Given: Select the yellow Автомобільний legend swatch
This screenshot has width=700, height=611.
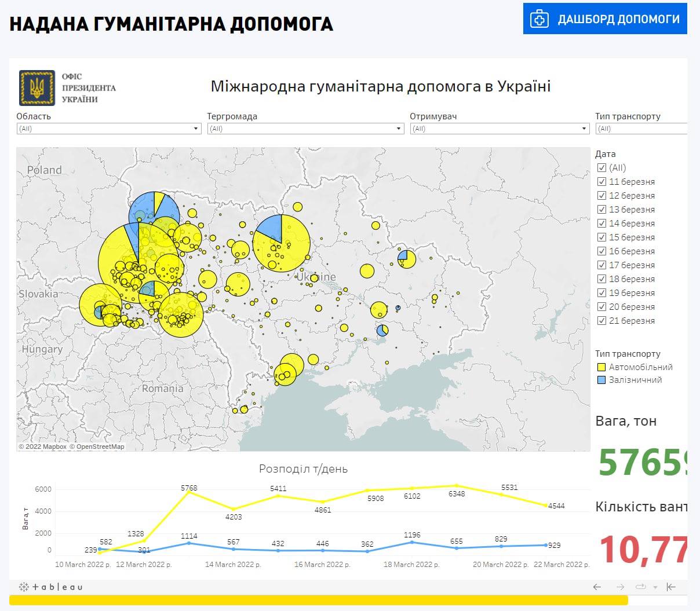Looking at the screenshot, I should [601, 367].
